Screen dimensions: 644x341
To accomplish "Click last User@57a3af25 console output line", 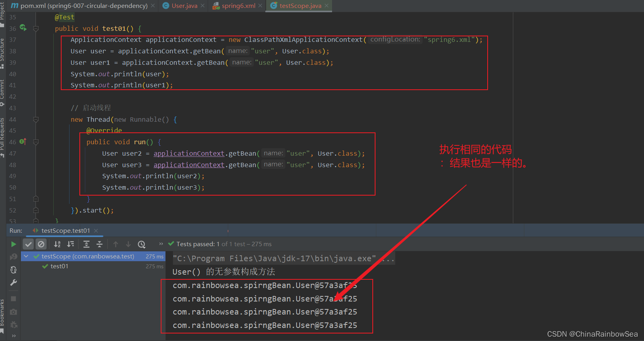I will point(265,325).
